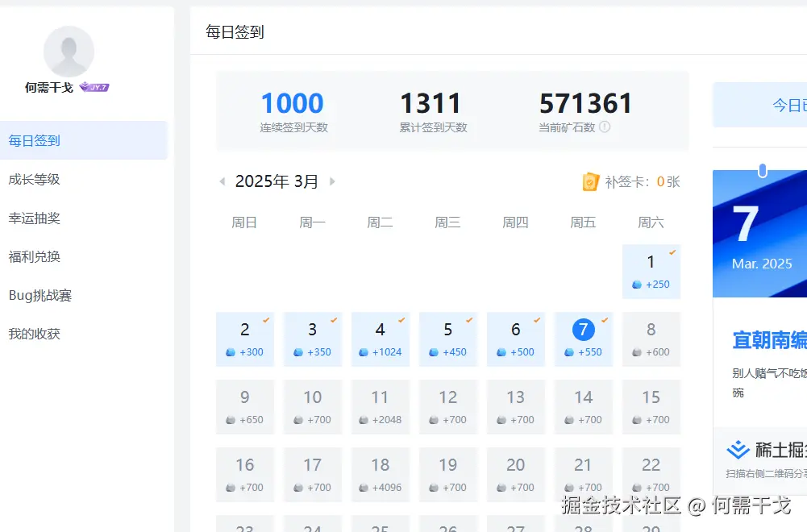
Task: Select the March 18 calendar cell
Action: click(381, 474)
